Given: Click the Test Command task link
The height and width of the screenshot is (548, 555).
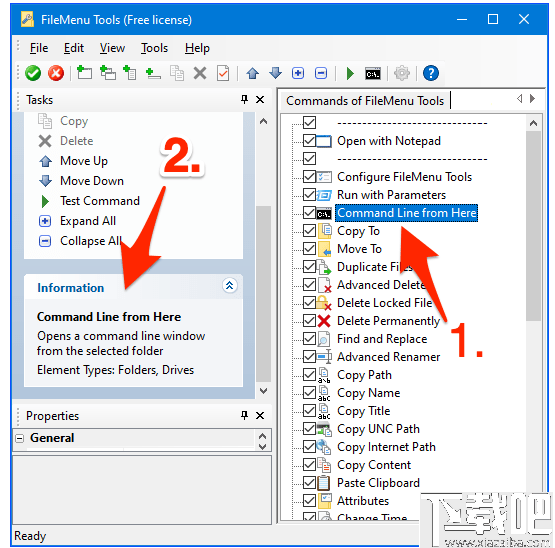Looking at the screenshot, I should click(x=100, y=201).
